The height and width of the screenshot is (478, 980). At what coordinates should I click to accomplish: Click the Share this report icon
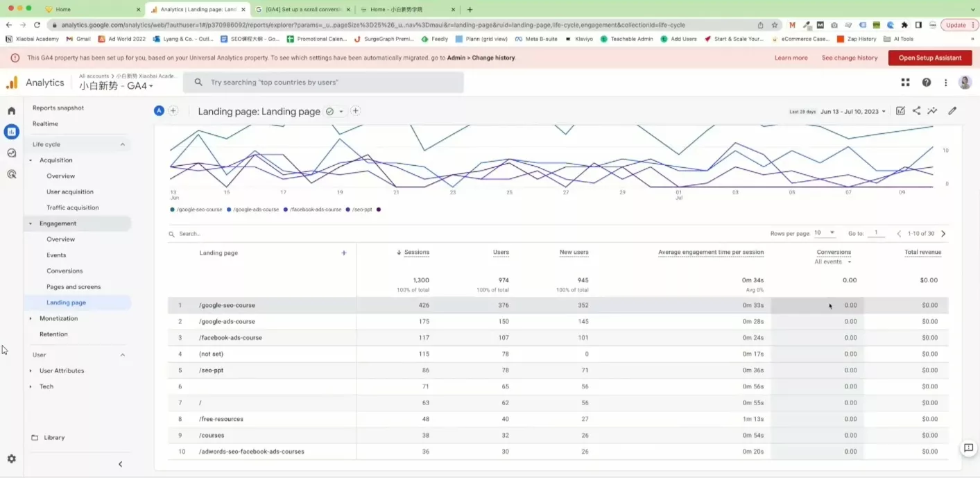coord(916,111)
